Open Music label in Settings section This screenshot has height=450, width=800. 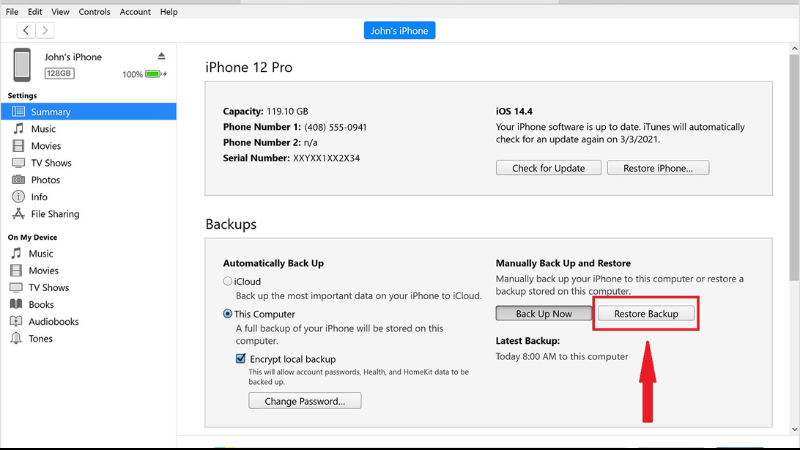[43, 129]
